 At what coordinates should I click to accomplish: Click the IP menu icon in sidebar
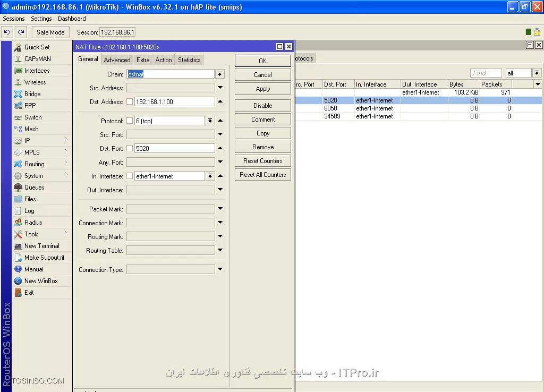coord(18,141)
